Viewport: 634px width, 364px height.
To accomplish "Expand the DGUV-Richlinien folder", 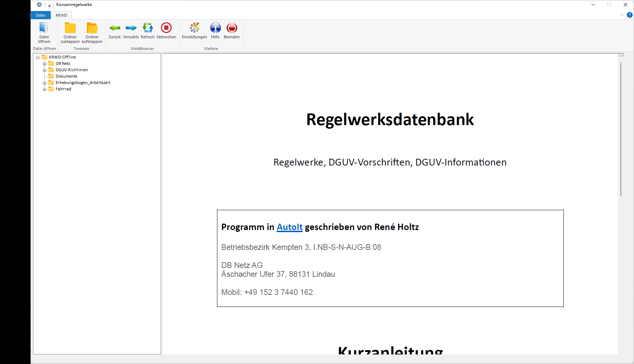I will 45,70.
